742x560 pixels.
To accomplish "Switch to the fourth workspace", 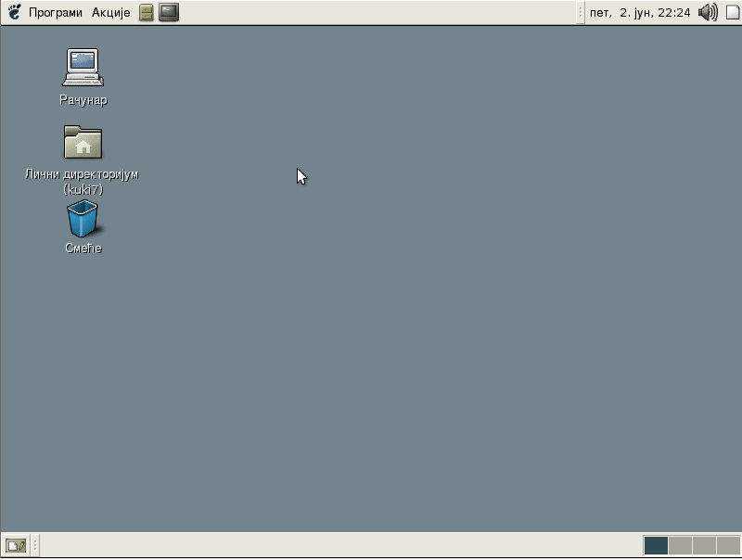I will [728, 545].
